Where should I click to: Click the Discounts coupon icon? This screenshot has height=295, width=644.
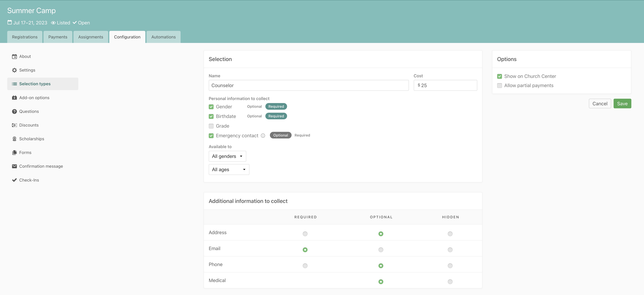pyautogui.click(x=14, y=125)
